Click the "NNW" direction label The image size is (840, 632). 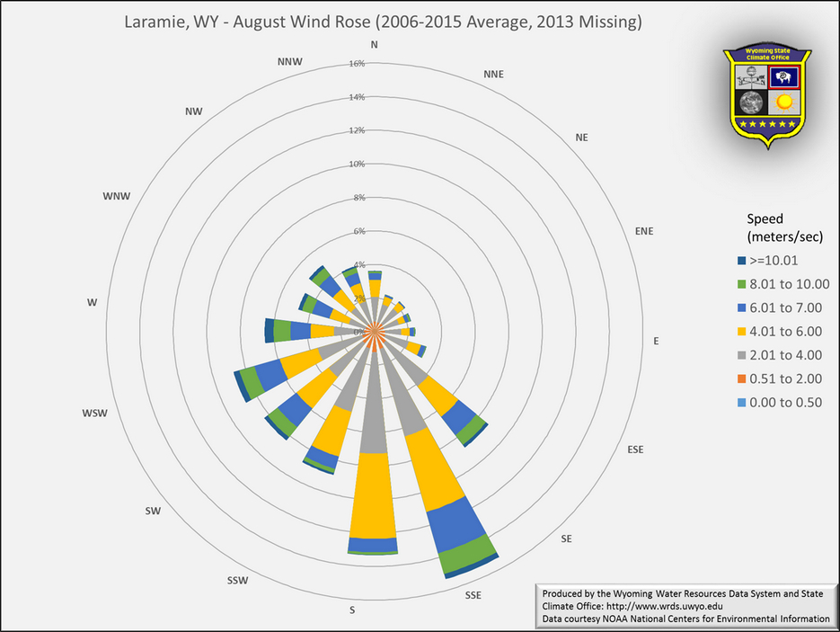290,62
